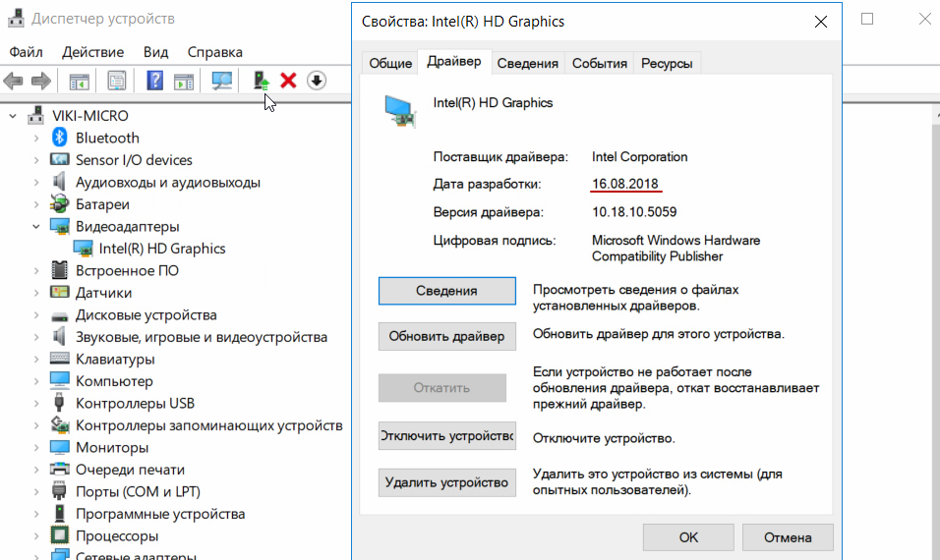940x560 pixels.
Task: Expand the Порты (COM и LPT) node
Action: coord(36,492)
